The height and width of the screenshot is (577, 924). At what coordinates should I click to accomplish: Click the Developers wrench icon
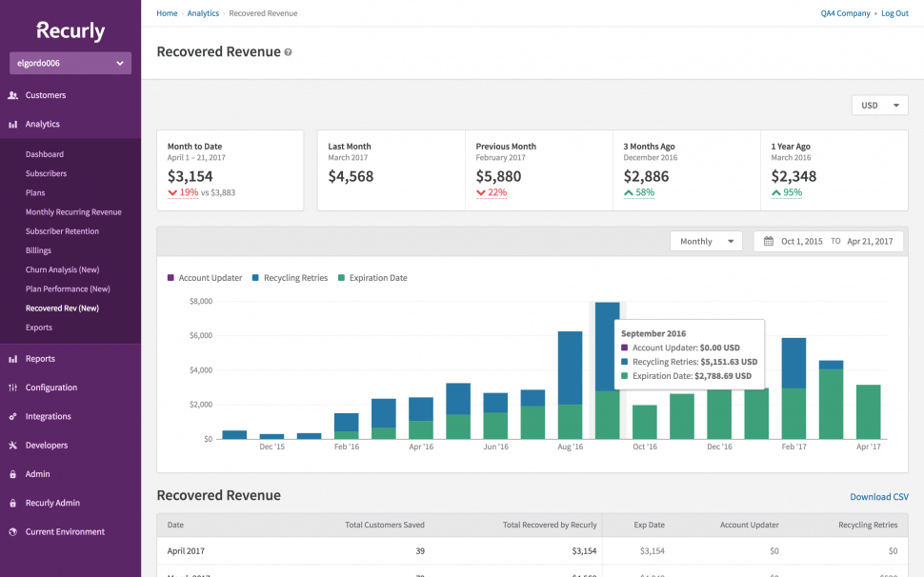(x=13, y=446)
